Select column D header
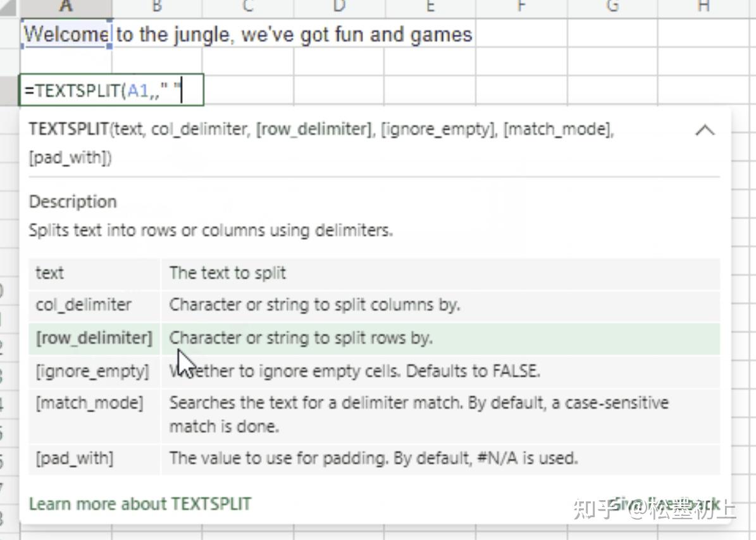The width and height of the screenshot is (756, 540). coord(339,6)
